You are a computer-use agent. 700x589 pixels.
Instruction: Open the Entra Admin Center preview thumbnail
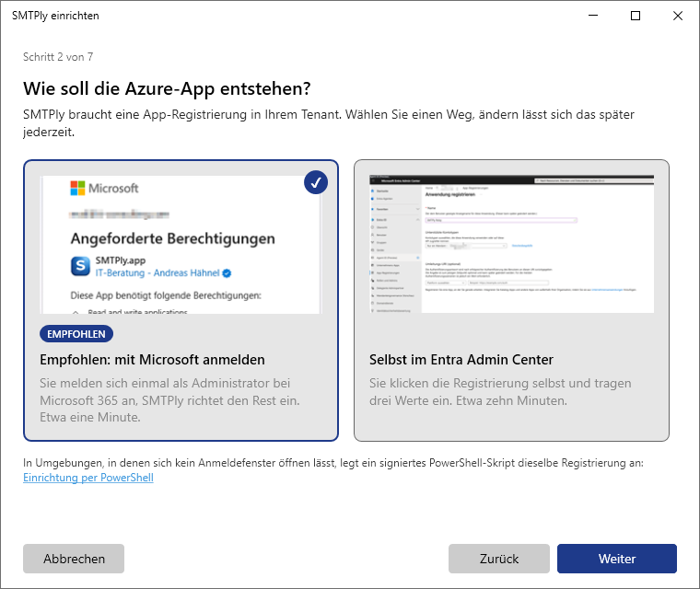click(511, 244)
